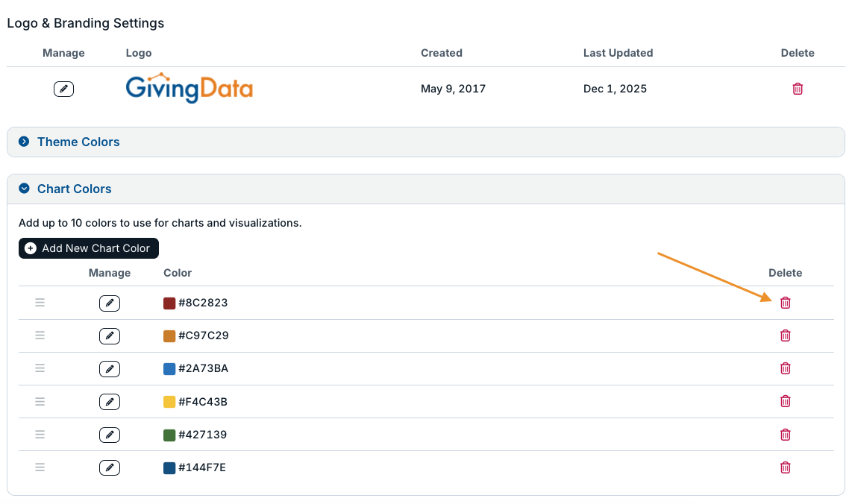The width and height of the screenshot is (852, 504).
Task: Click the 'Dec 1, 2025' updated date
Action: (615, 89)
